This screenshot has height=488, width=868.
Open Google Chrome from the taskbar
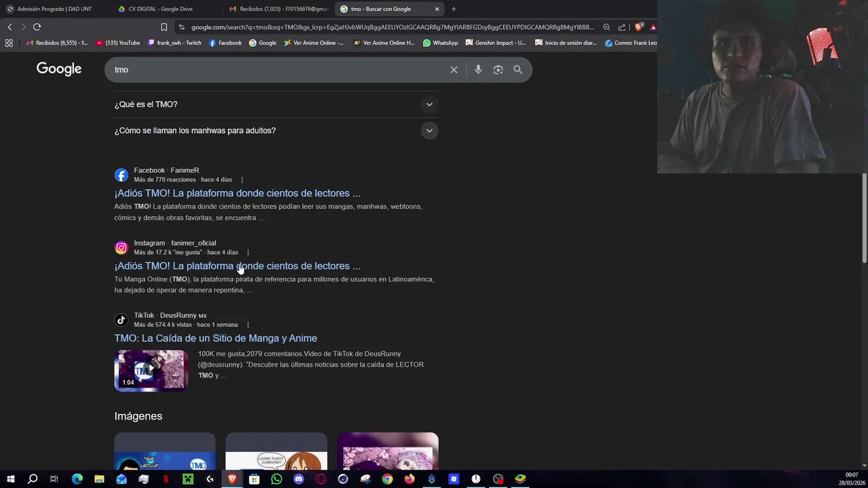tap(387, 479)
